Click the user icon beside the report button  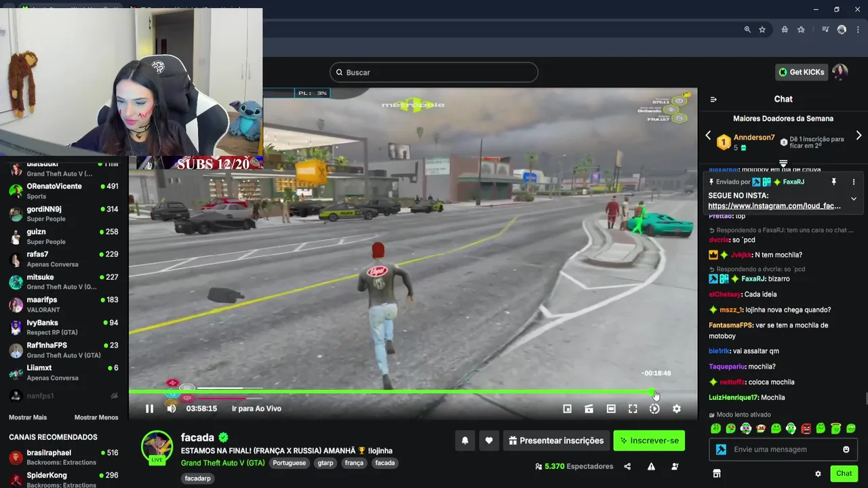point(675,466)
